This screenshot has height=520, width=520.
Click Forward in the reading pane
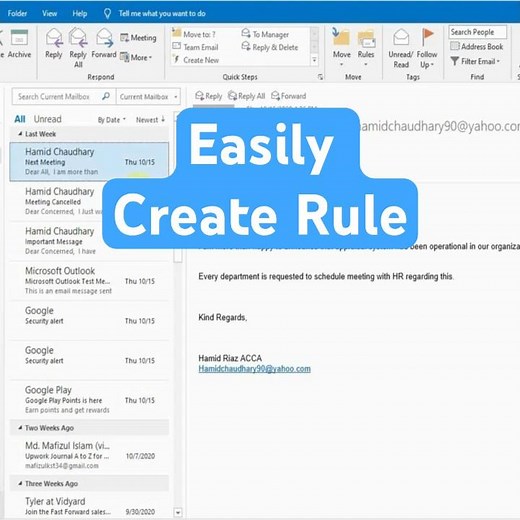(x=289, y=96)
